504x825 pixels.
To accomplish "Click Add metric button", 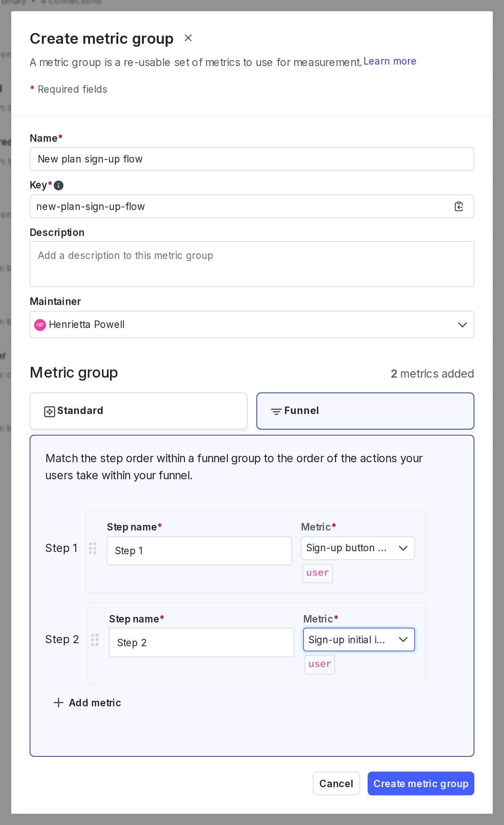I will [x=87, y=703].
